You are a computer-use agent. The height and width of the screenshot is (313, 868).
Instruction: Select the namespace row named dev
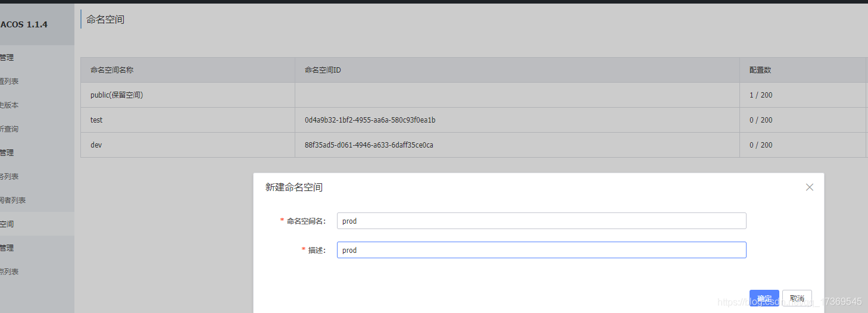(x=474, y=145)
